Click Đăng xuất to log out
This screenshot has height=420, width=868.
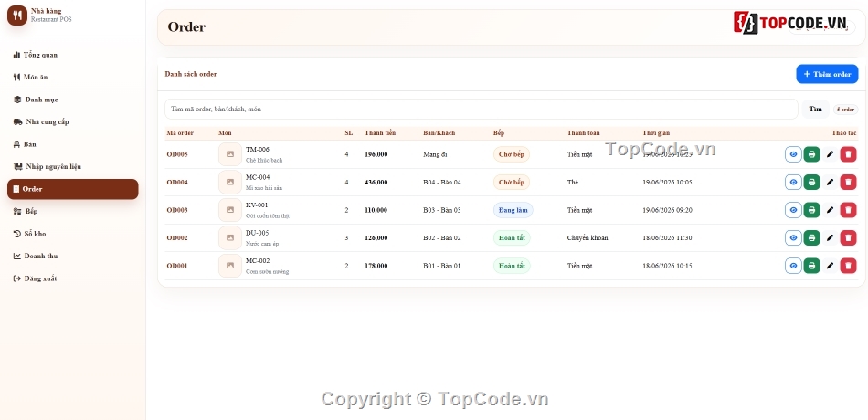[x=72, y=278]
